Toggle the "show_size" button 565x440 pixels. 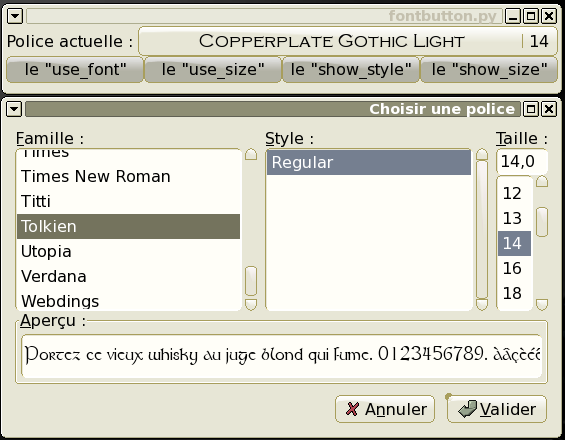489,69
